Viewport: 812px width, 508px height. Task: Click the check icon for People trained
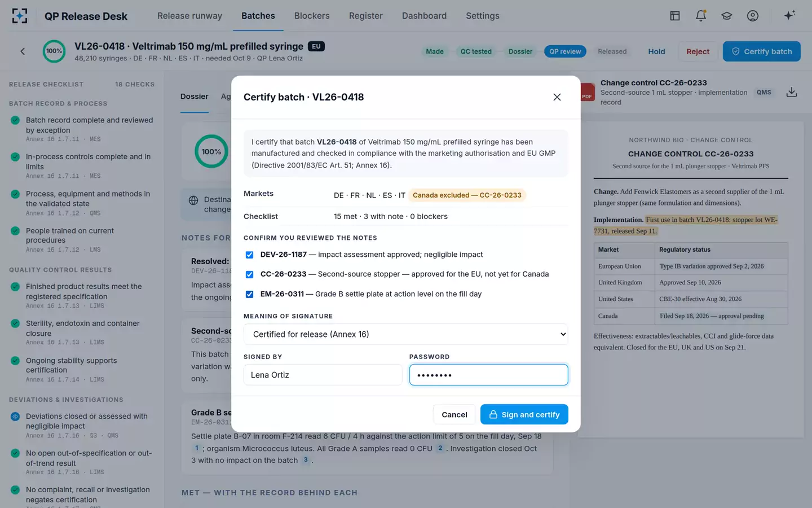[x=15, y=231]
